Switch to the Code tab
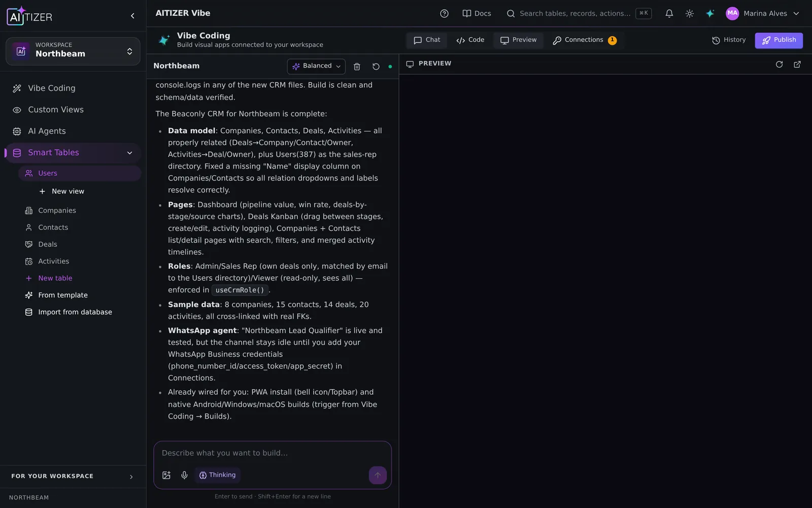The image size is (812, 508). 470,40
